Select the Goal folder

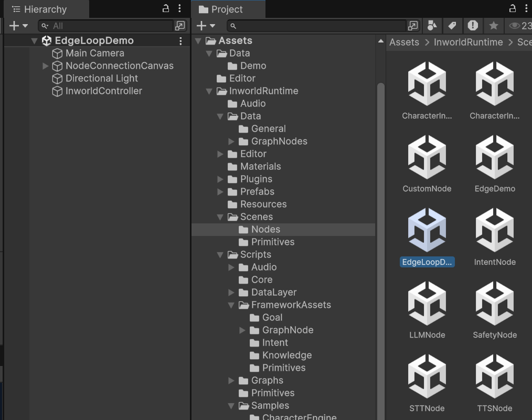(x=265, y=317)
